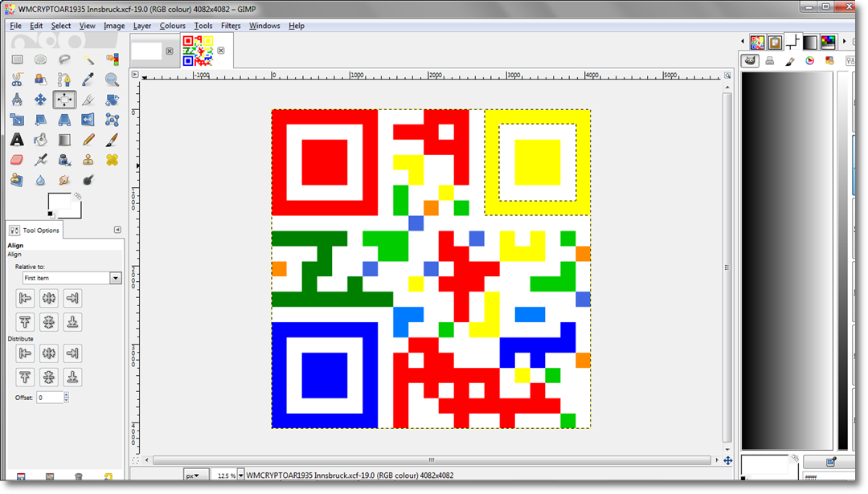The height and width of the screenshot is (494, 868).
Task: Align left edge of target
Action: click(25, 299)
